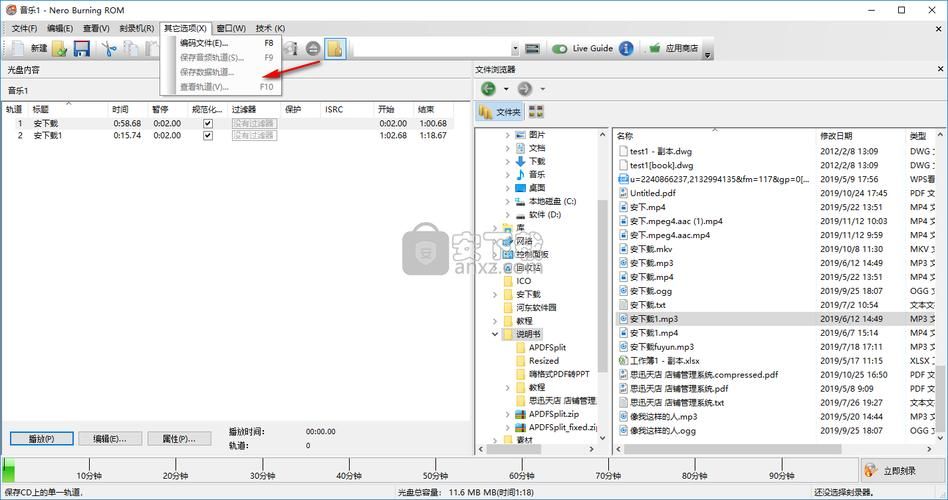Open the forward arrow history dropdown
The image size is (948, 500).
pos(542,89)
